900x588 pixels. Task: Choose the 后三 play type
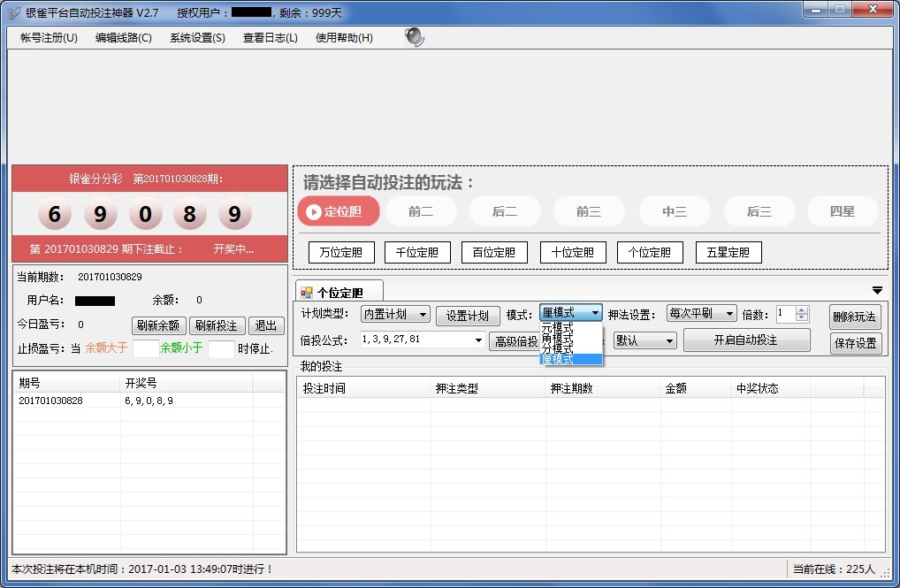tap(759, 211)
